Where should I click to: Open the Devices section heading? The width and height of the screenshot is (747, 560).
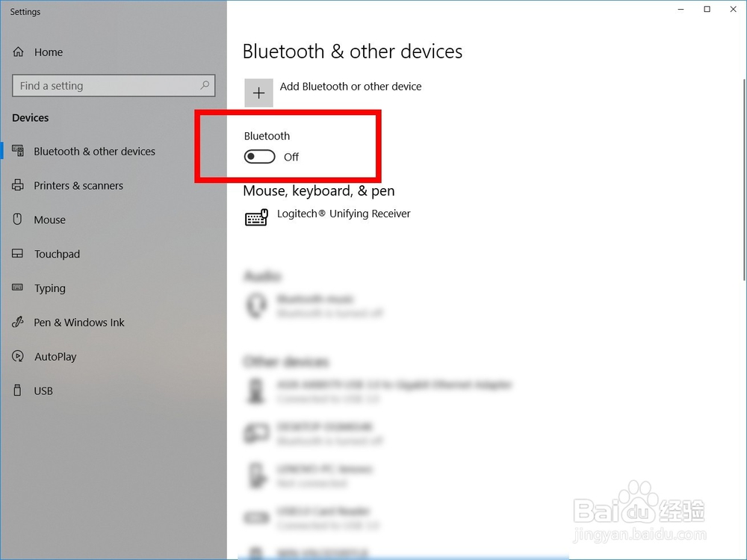tap(31, 117)
